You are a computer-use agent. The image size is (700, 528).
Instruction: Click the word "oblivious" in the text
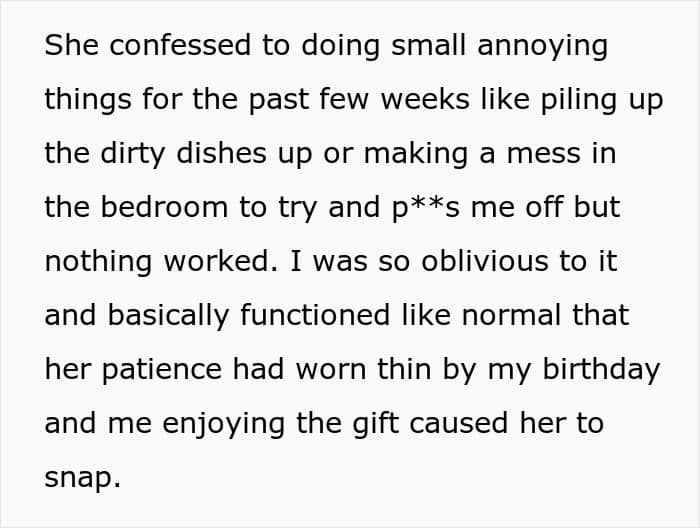(486, 261)
